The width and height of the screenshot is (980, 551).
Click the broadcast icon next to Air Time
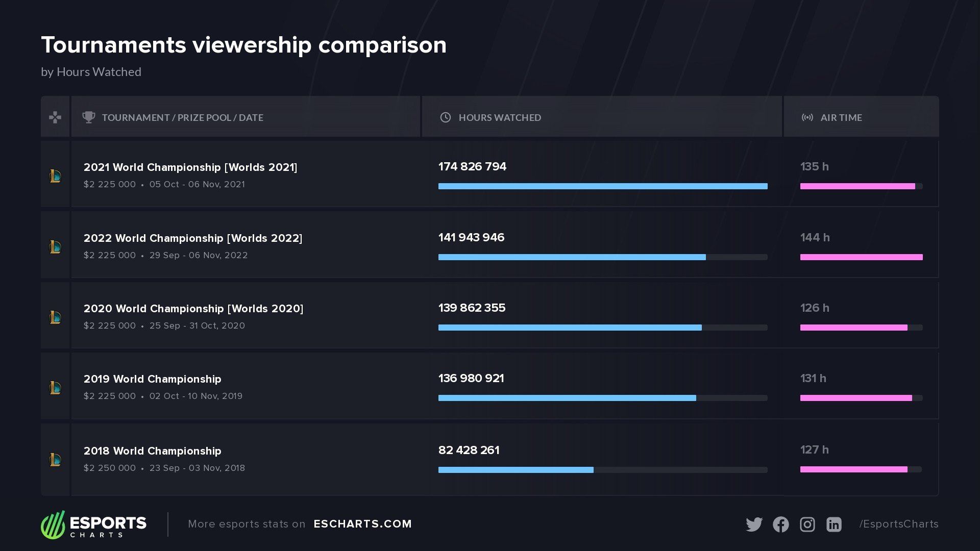point(805,118)
